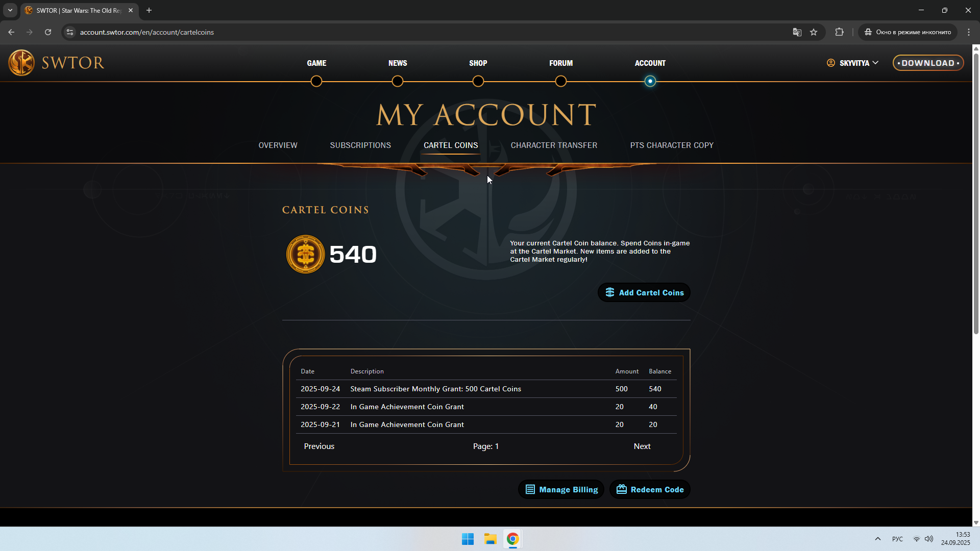Open the FORUM navigation menu

click(x=561, y=63)
